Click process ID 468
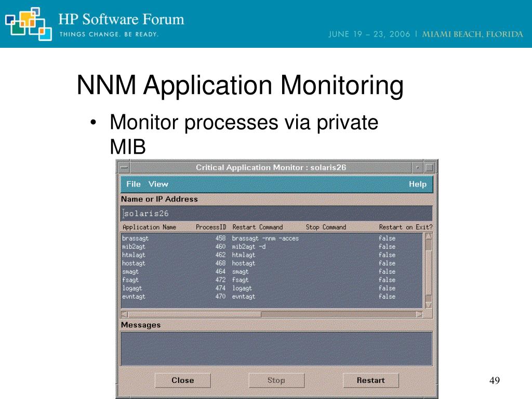This screenshot has width=532, height=399. tap(220, 263)
